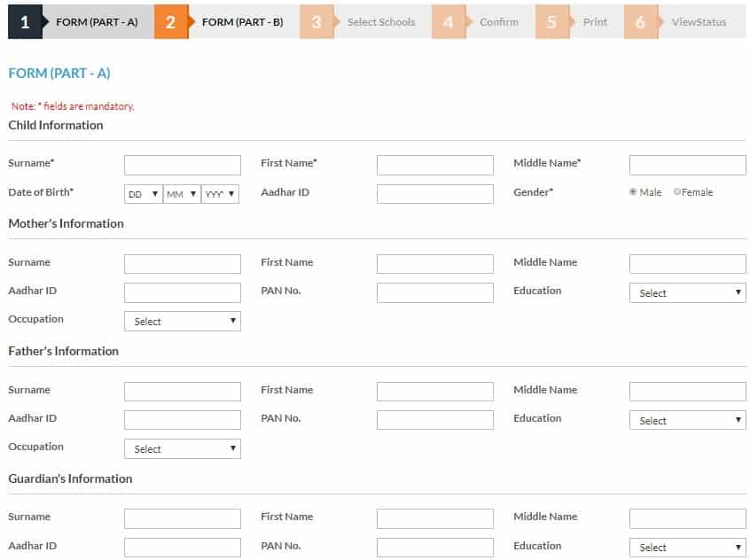Image resolution: width=750 pixels, height=560 pixels.
Task: Click Guardian's Surname input field
Action: click(183, 519)
